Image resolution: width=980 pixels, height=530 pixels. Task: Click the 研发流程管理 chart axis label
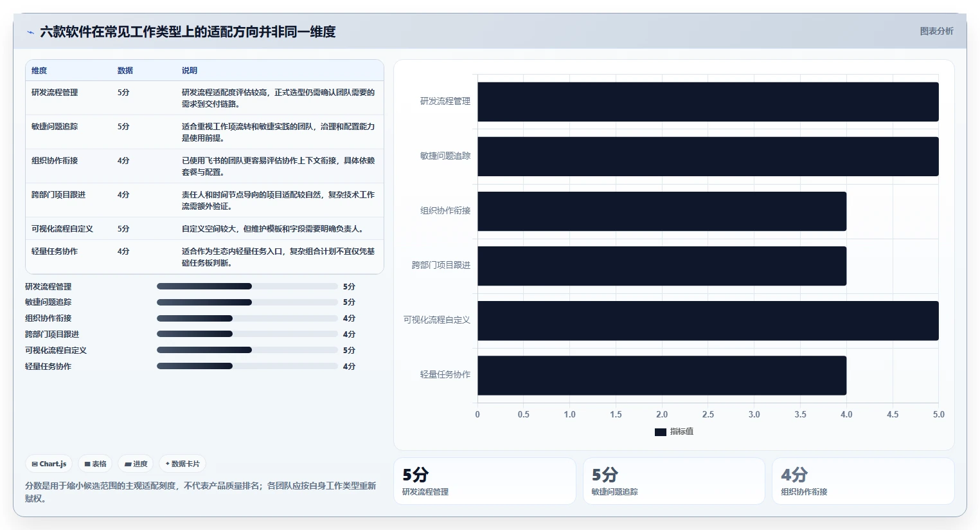(445, 102)
